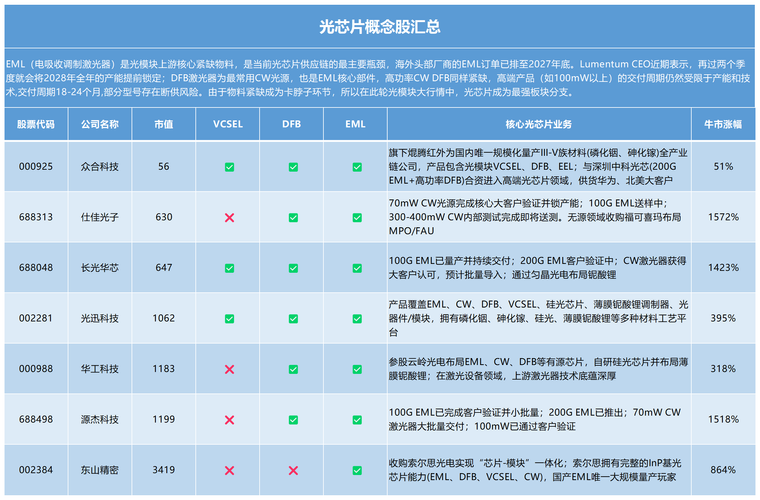The image size is (760, 500).
Task: Click the VCSEL green check for 长光华芯
Action: (x=229, y=268)
